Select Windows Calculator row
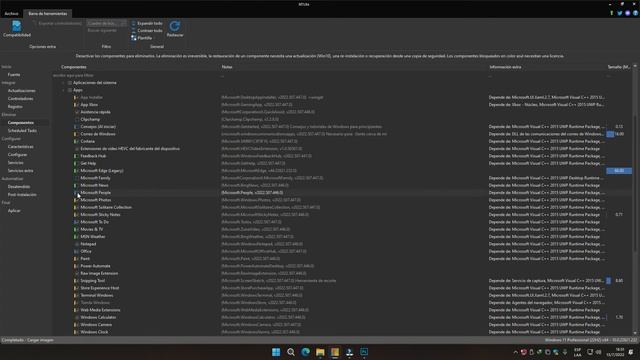 point(343,318)
